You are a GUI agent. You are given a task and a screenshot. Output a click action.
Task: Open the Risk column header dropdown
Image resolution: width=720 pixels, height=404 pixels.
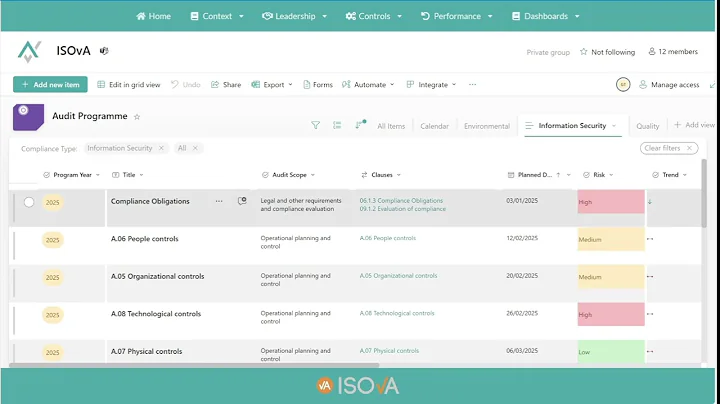click(610, 175)
